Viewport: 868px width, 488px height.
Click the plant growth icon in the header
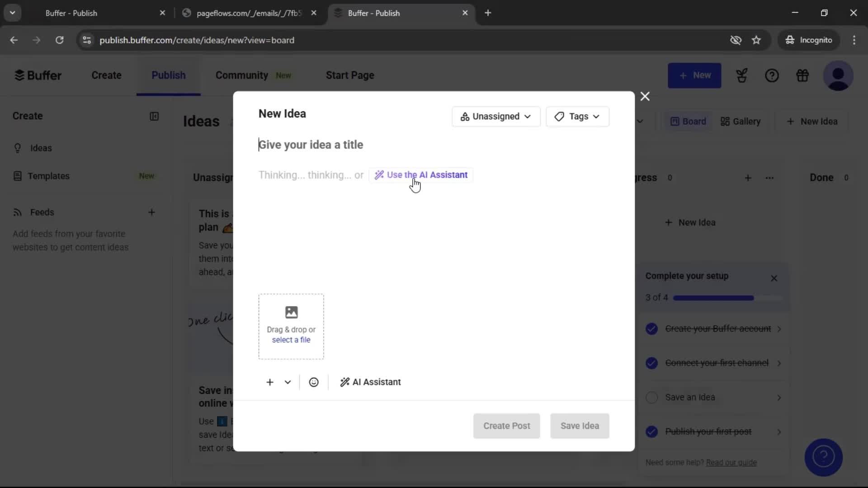(x=742, y=75)
